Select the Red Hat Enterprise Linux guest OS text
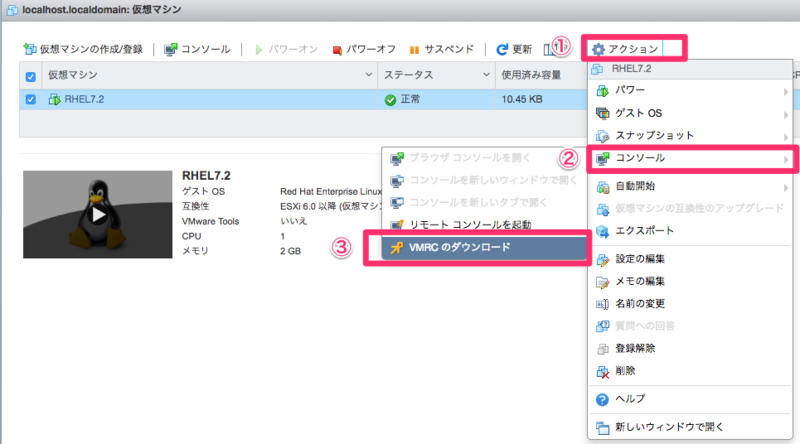The image size is (800, 444). pos(331,191)
